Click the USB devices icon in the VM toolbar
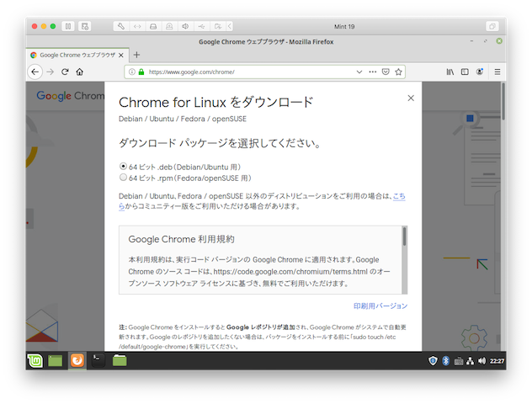The height and width of the screenshot is (404, 532). click(x=201, y=26)
